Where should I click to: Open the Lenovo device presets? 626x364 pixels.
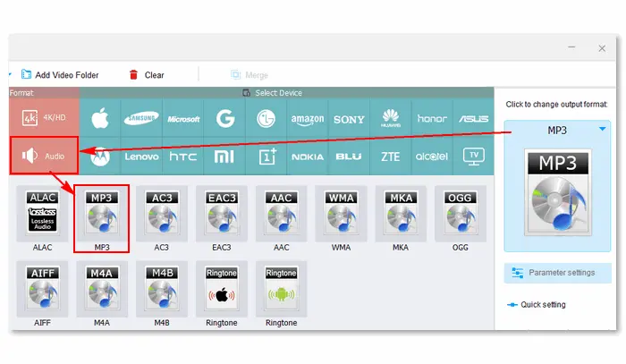pyautogui.click(x=141, y=157)
